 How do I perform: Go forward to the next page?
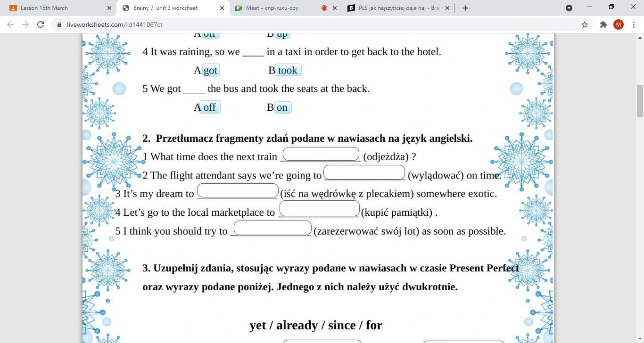(25, 24)
